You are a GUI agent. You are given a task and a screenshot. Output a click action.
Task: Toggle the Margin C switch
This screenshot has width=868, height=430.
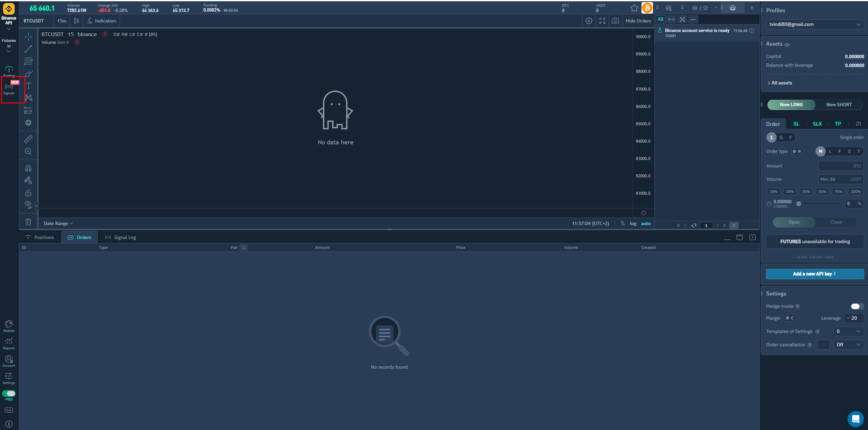pyautogui.click(x=790, y=318)
